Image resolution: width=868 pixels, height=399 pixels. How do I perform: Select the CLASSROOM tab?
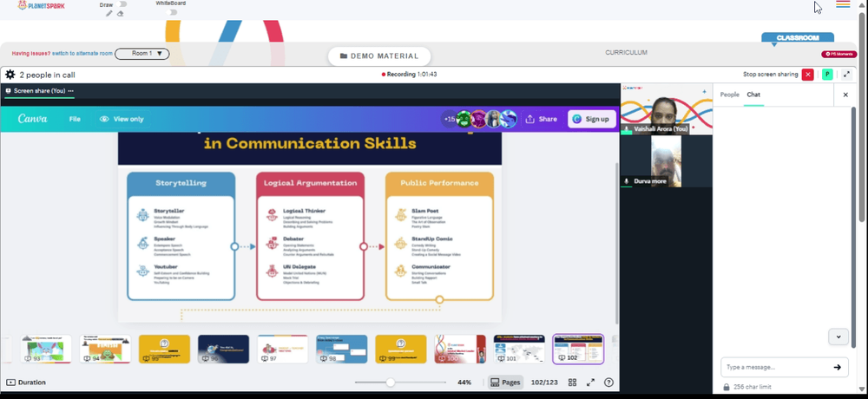click(x=797, y=37)
